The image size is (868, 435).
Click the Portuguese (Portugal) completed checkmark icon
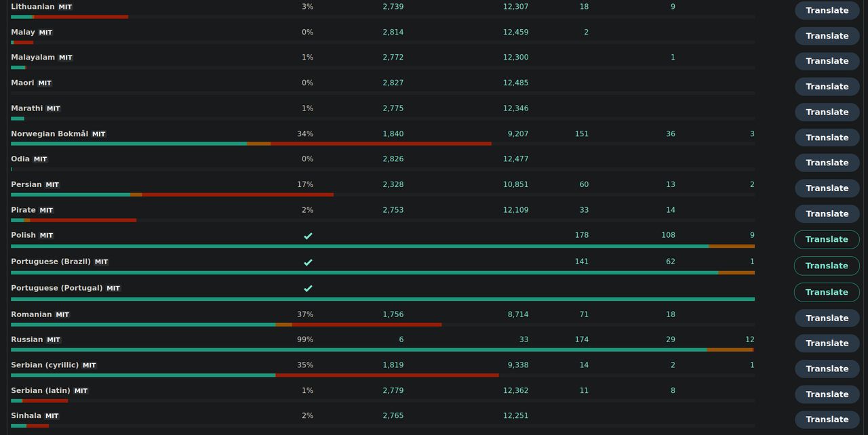click(308, 289)
